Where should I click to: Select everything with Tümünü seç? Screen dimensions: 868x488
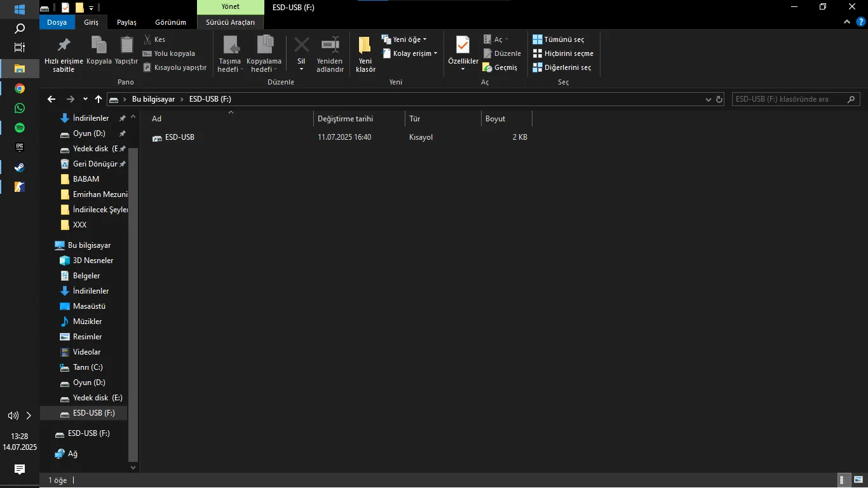559,39
